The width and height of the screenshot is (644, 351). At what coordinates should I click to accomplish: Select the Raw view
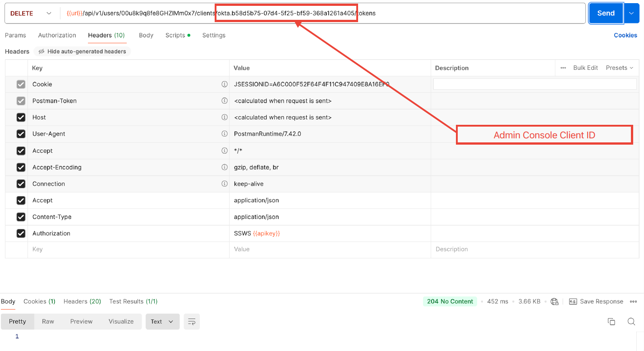pos(48,321)
